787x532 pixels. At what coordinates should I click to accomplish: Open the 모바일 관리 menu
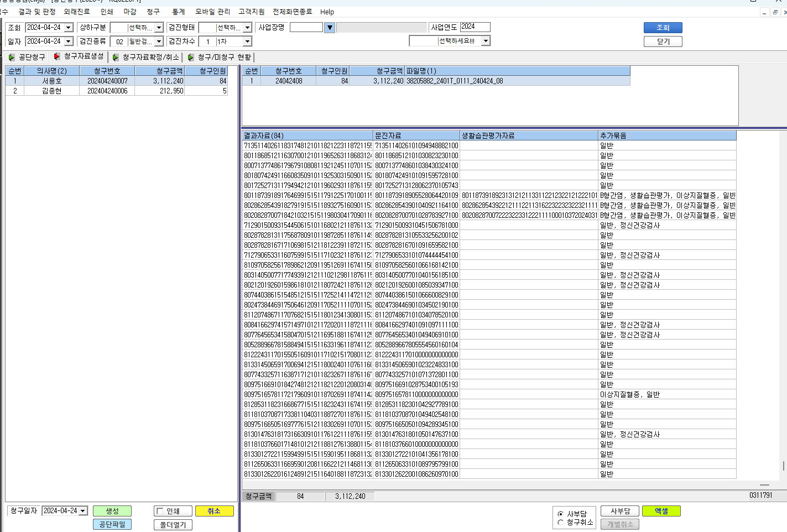tap(213, 12)
